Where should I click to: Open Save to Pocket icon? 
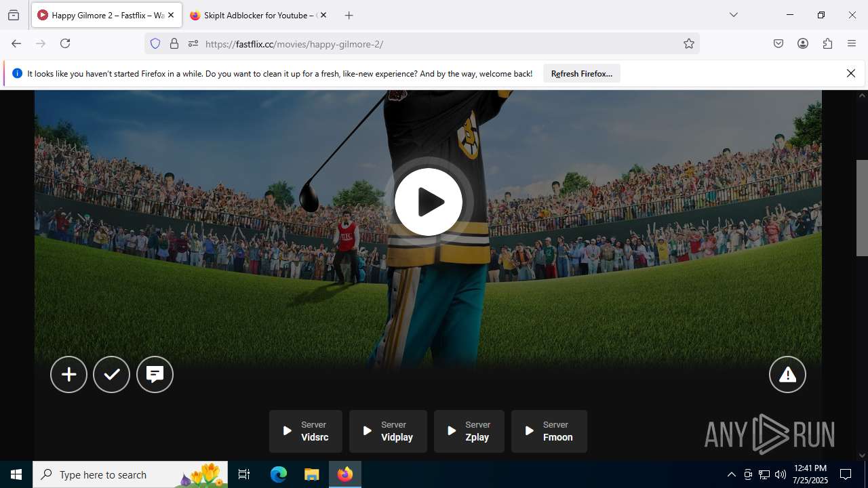[778, 43]
